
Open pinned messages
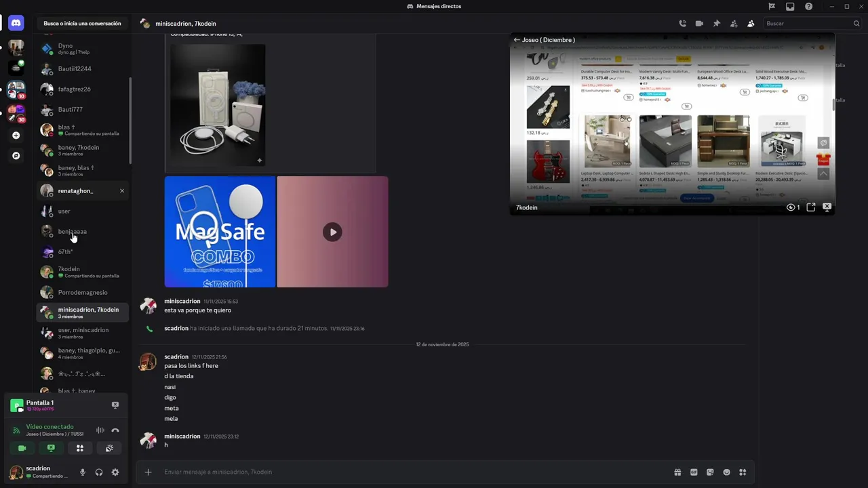[716, 24]
